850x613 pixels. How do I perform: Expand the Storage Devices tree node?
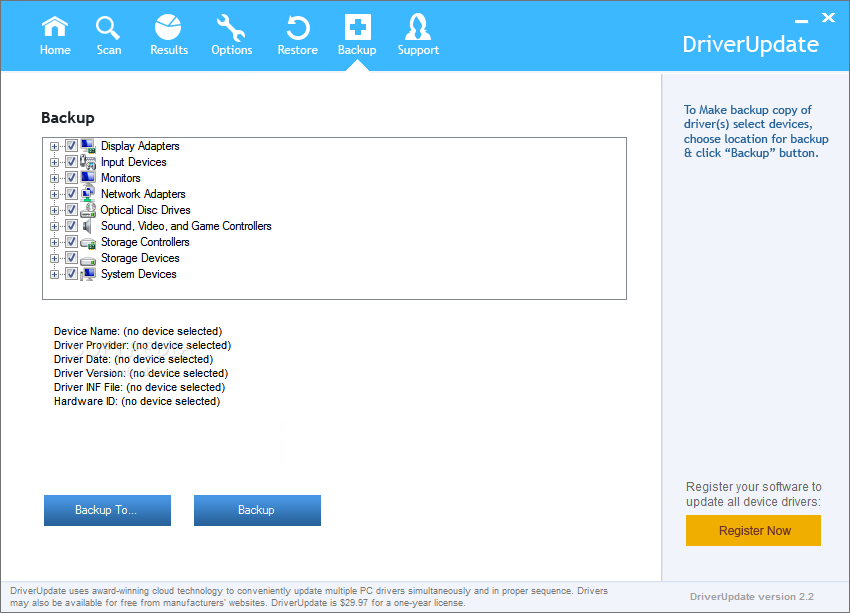click(54, 258)
